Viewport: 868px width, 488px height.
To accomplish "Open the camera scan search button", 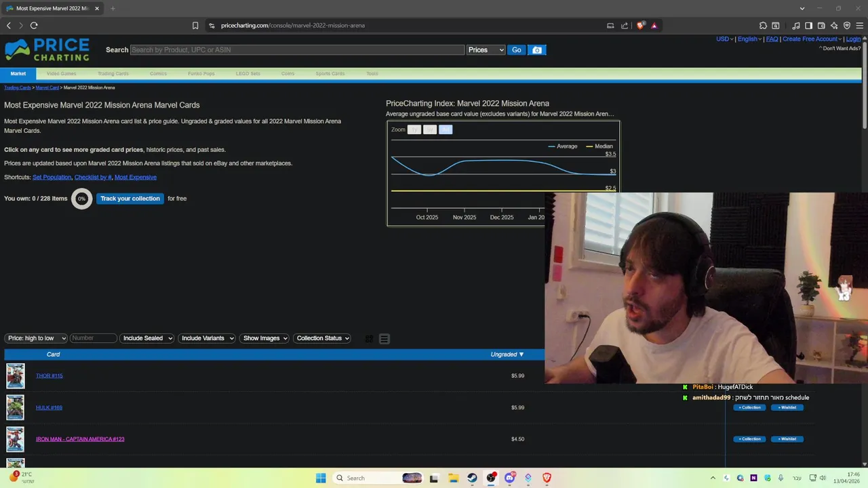I will 537,50.
